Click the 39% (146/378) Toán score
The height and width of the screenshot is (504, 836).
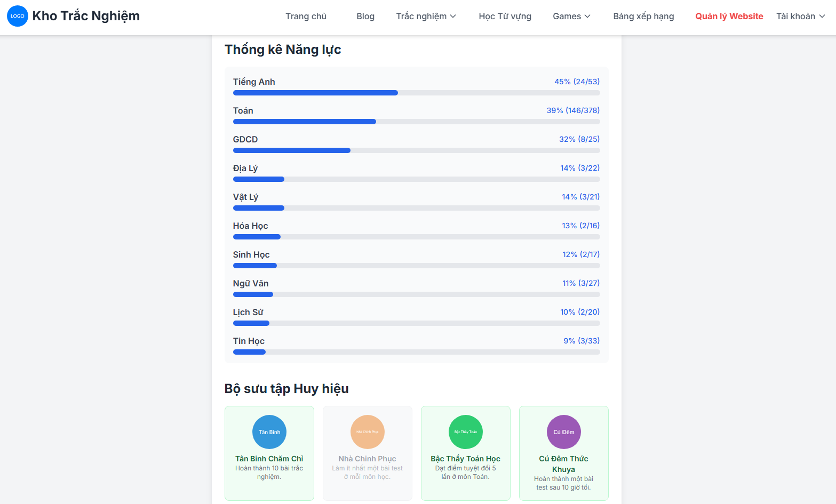573,110
